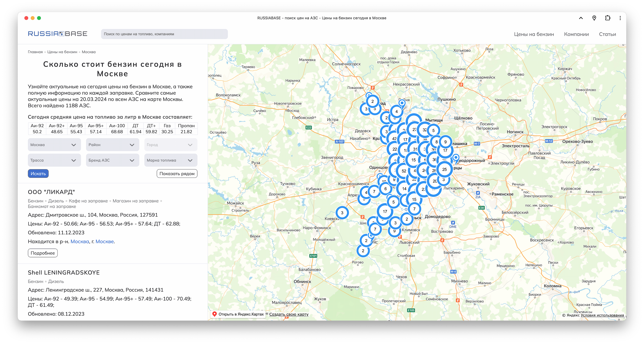
Task: Open the Район dropdown
Action: tap(113, 145)
